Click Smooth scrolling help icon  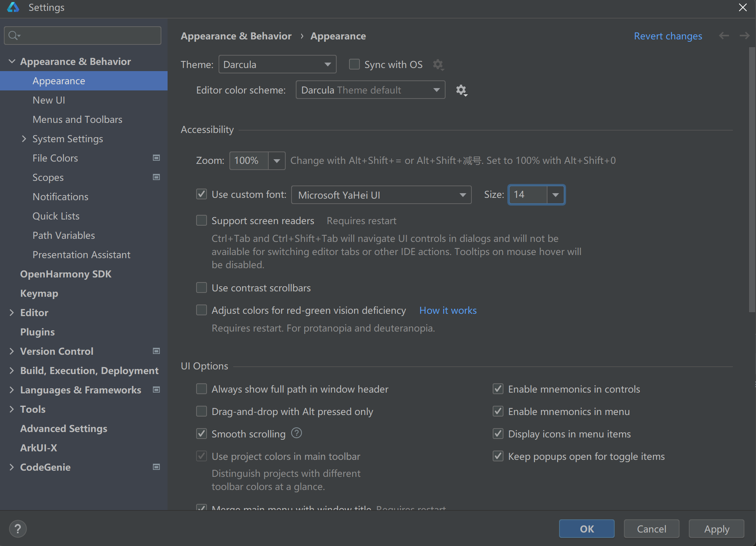[x=296, y=433]
